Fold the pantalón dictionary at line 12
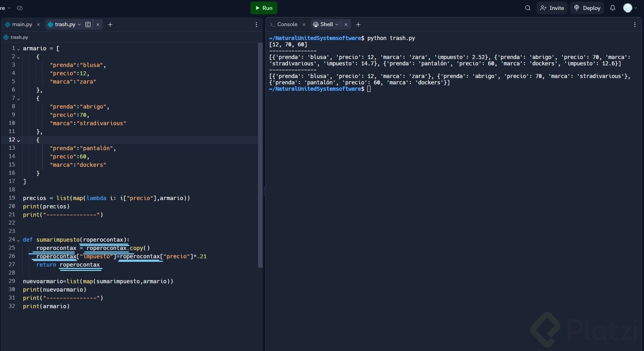This screenshot has width=644, height=351. tap(19, 141)
